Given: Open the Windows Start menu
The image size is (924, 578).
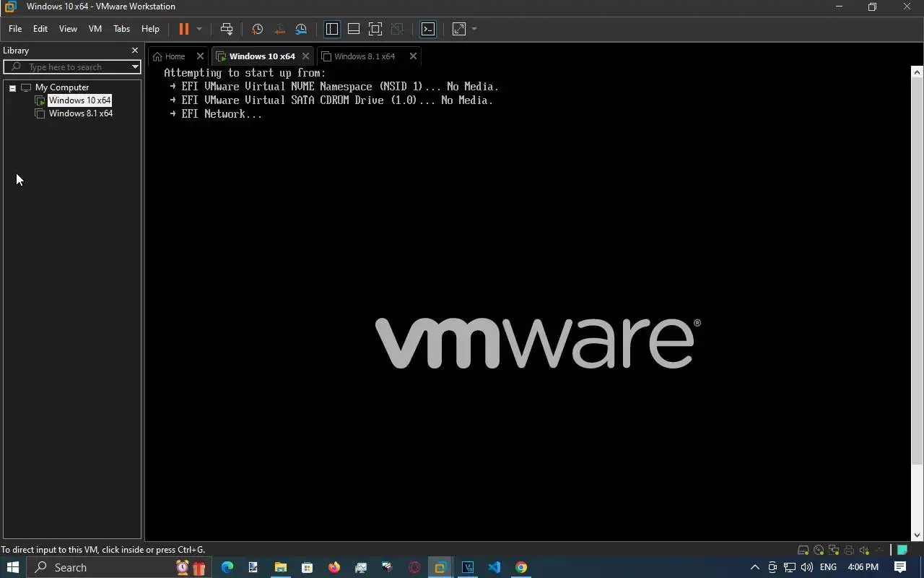Looking at the screenshot, I should [13, 567].
